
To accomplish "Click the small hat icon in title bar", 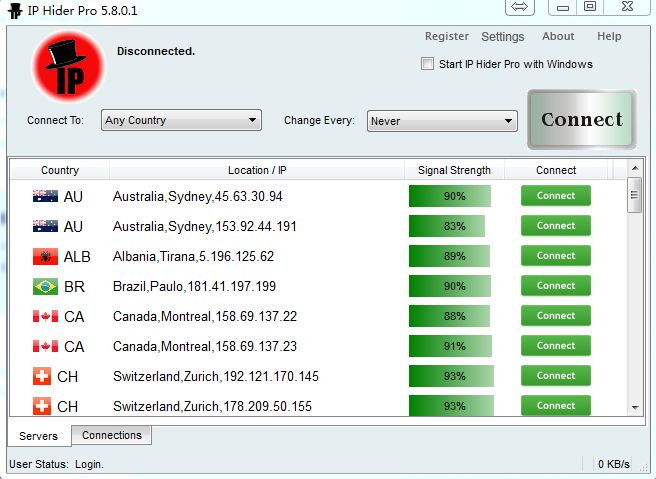I will pyautogui.click(x=14, y=10).
